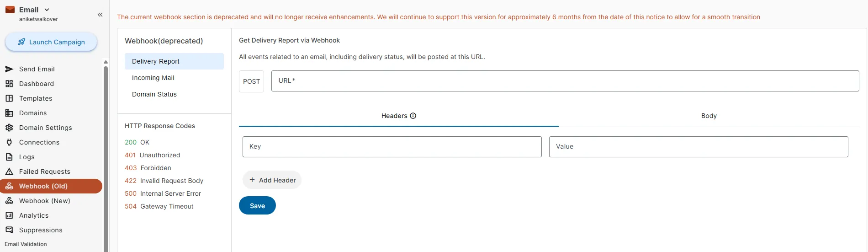This screenshot has width=868, height=252.
Task: Click the Launch Campaign button
Action: (51, 42)
